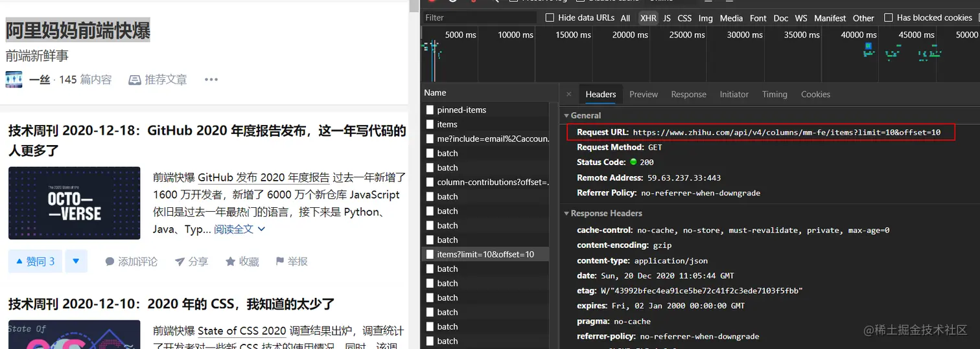This screenshot has width=980, height=349.
Task: Enable the Hide data URLs checkbox
Action: coord(550,17)
